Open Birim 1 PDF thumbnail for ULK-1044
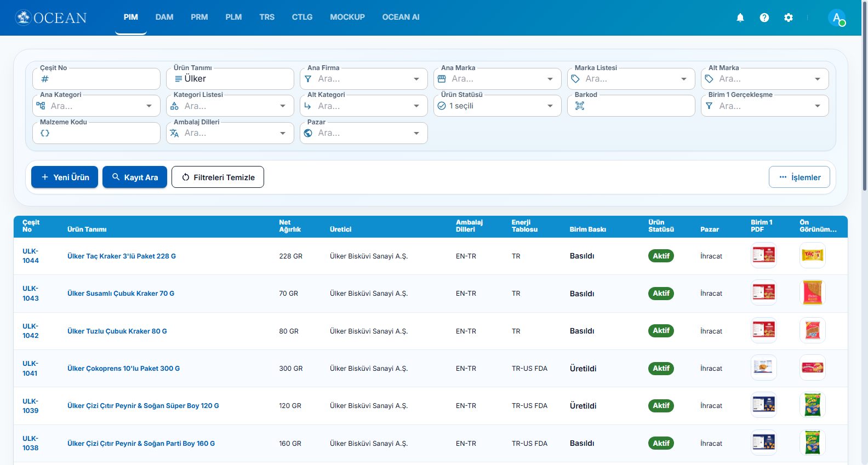Image resolution: width=868 pixels, height=465 pixels. pyautogui.click(x=763, y=255)
